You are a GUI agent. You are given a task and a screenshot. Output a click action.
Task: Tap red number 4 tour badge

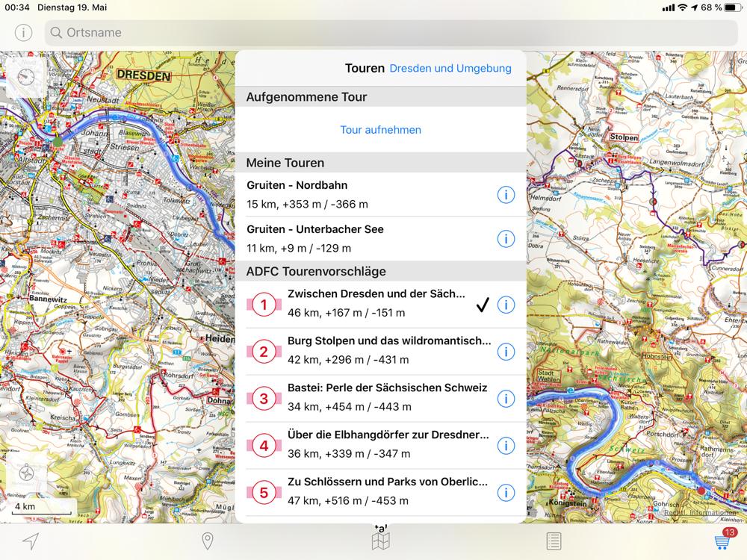(x=264, y=446)
